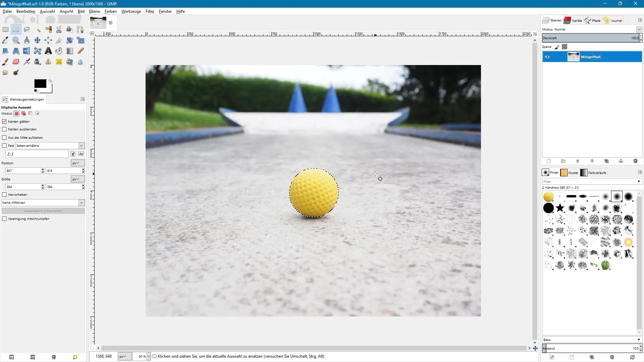
Task: Click the delete layer trash icon
Action: click(x=635, y=161)
